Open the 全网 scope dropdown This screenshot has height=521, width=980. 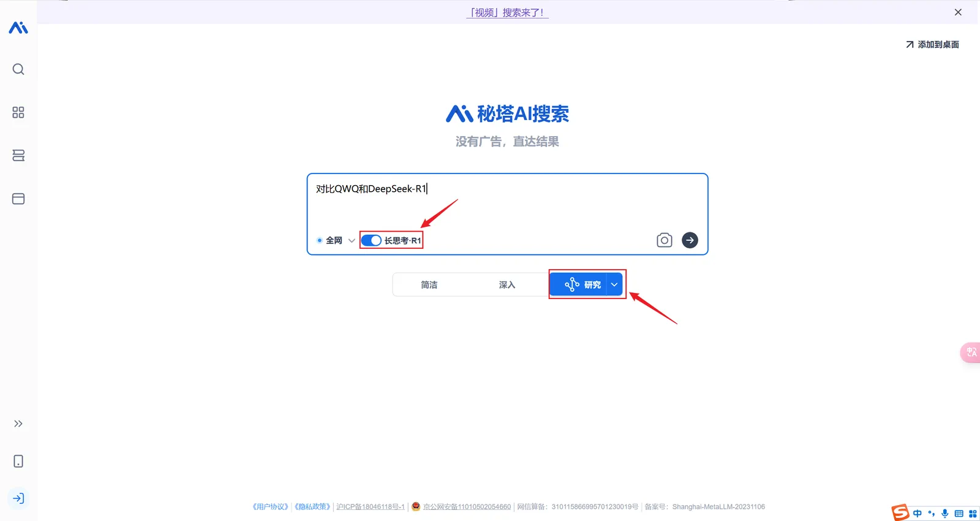pyautogui.click(x=336, y=240)
